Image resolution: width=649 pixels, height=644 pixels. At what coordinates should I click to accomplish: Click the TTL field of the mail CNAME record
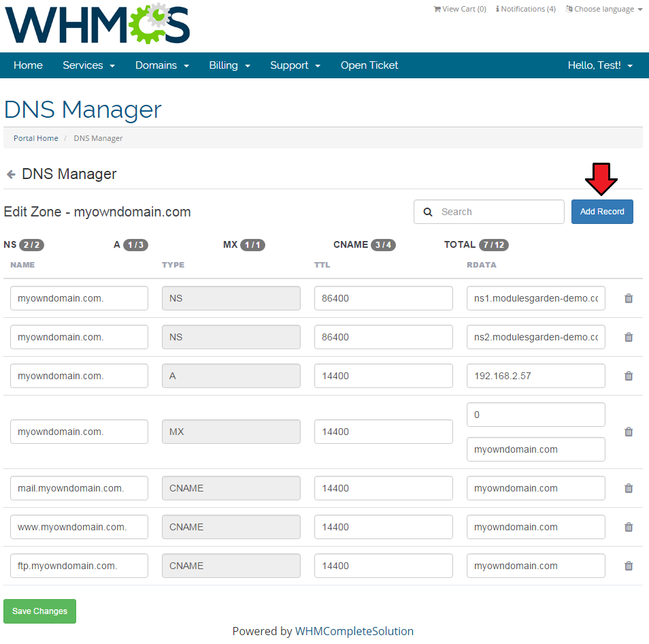[x=383, y=488]
